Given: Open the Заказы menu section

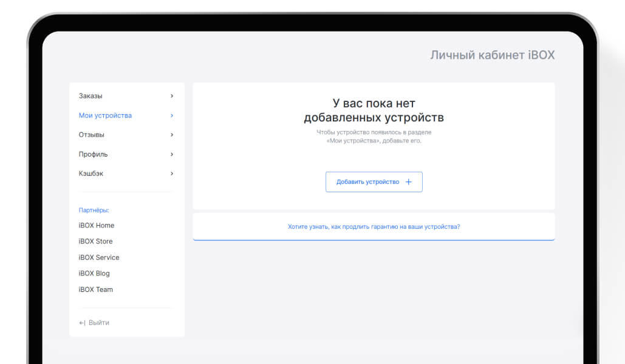Looking at the screenshot, I should (126, 96).
